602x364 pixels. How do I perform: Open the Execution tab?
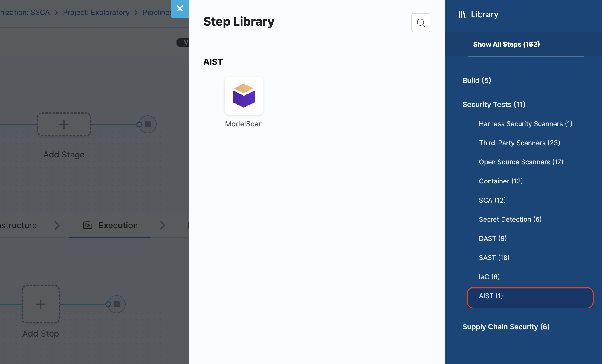[x=118, y=225]
